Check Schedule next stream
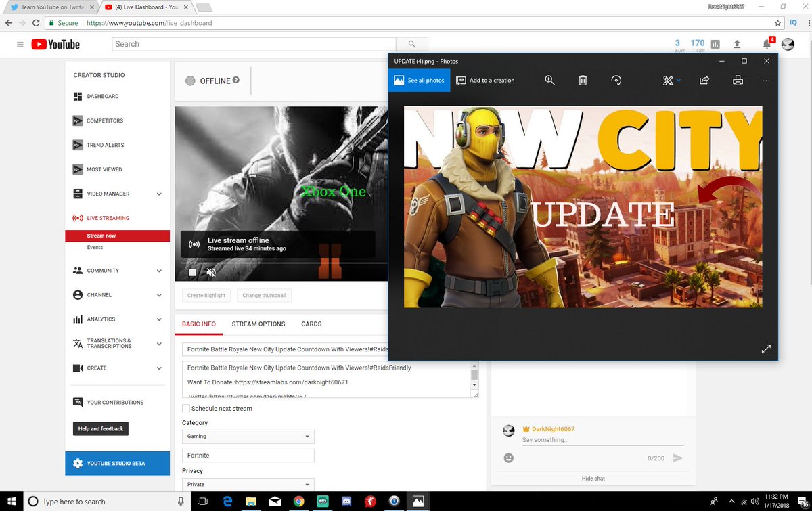 pos(186,409)
